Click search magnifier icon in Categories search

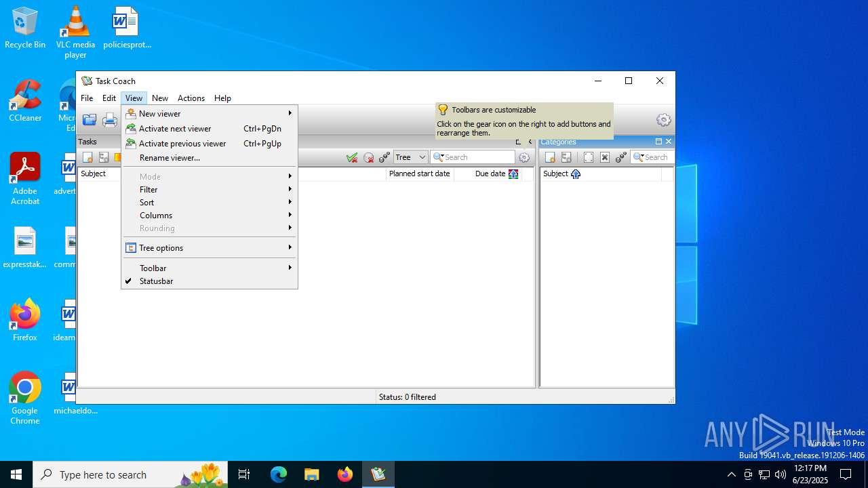[x=639, y=157]
